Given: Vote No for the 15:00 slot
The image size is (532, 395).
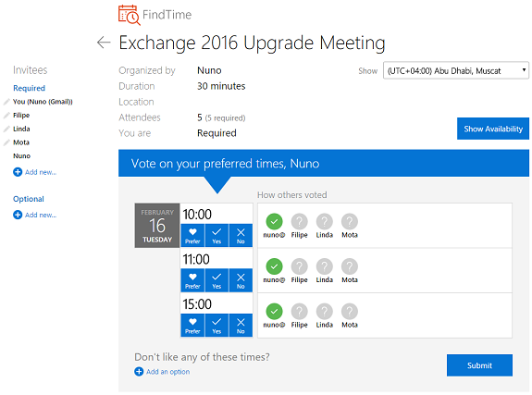Looking at the screenshot, I should tap(241, 325).
